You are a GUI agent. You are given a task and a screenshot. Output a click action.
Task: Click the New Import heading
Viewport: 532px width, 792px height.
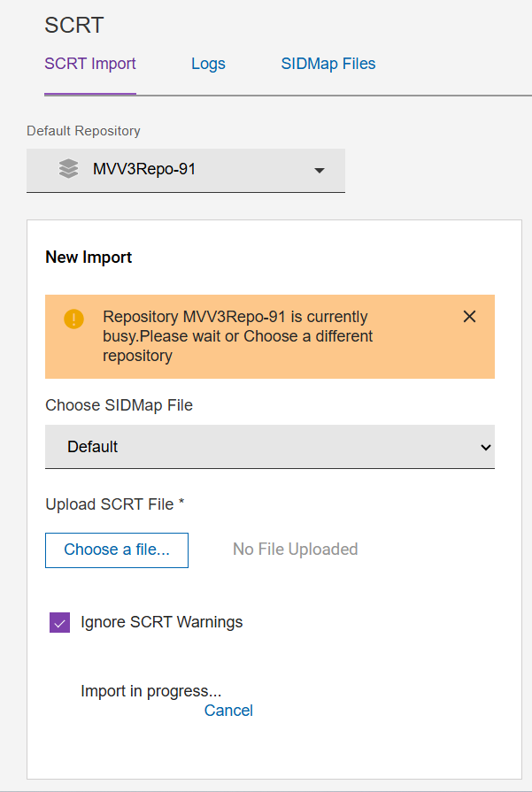click(x=89, y=258)
